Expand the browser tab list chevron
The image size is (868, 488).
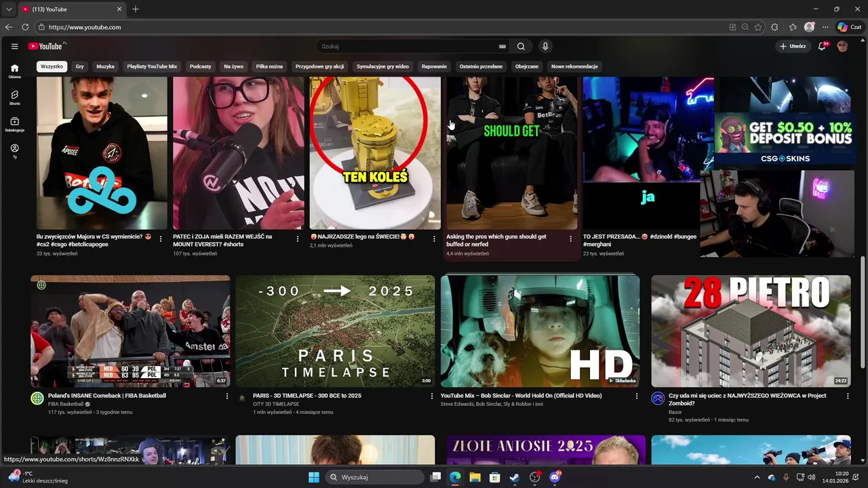(x=9, y=9)
